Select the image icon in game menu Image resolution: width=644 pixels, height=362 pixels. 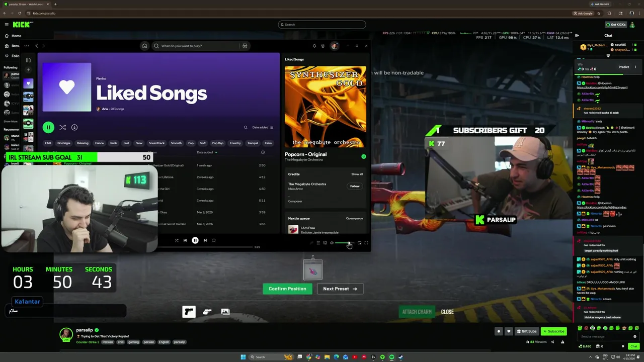click(225, 312)
